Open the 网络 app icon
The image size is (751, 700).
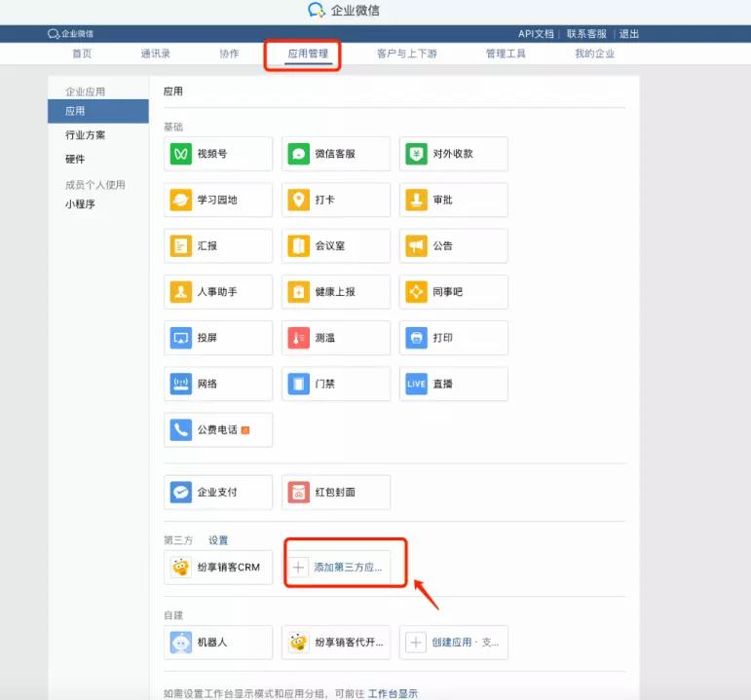pyautogui.click(x=180, y=384)
